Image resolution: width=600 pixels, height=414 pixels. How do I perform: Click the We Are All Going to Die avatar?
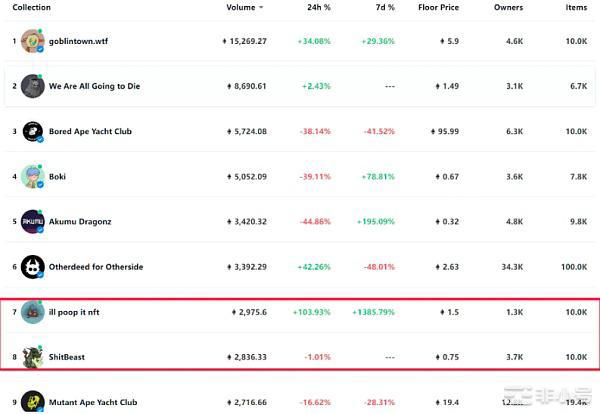pyautogui.click(x=32, y=86)
